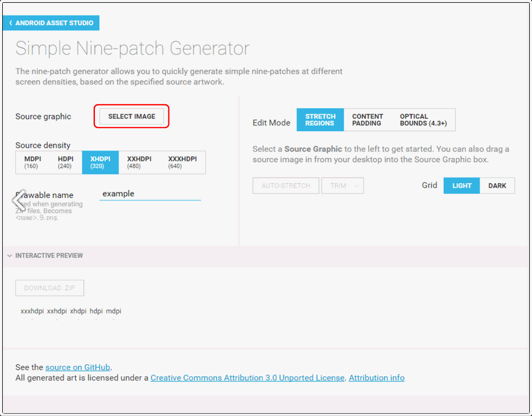The width and height of the screenshot is (532, 416).
Task: Click the Download .ZIP button
Action: tap(50, 288)
